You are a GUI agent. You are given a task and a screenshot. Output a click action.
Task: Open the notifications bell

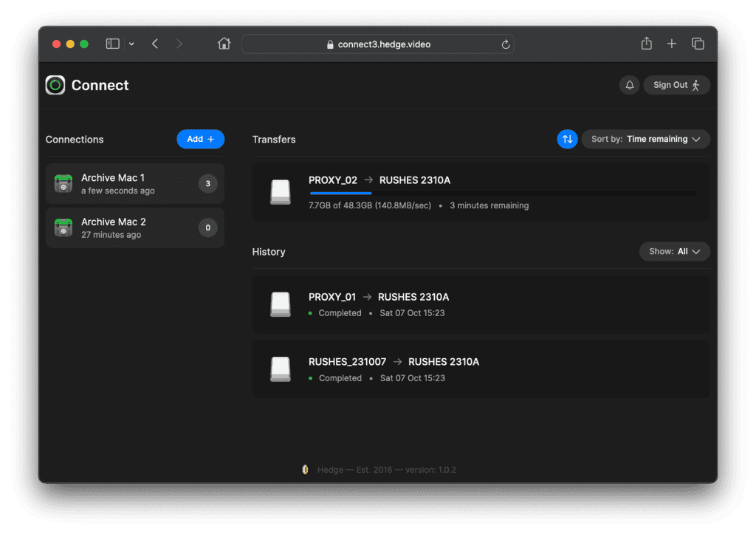click(x=630, y=85)
